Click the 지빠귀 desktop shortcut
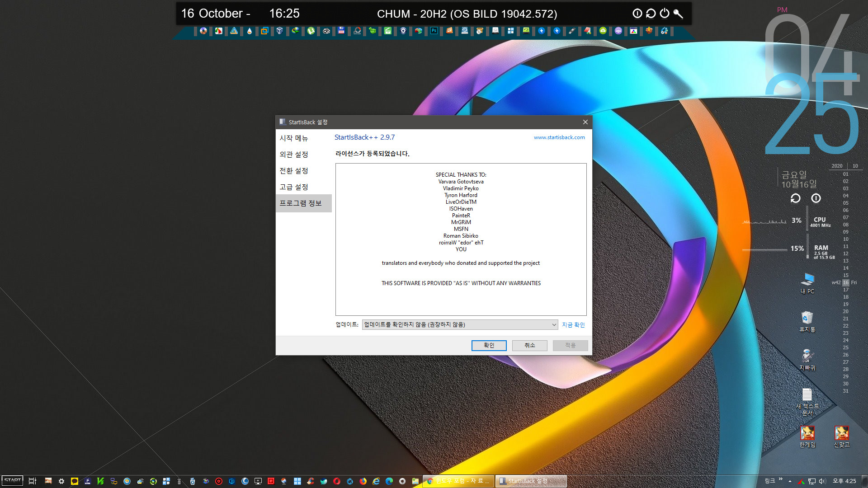Image resolution: width=868 pixels, height=488 pixels. click(x=807, y=360)
